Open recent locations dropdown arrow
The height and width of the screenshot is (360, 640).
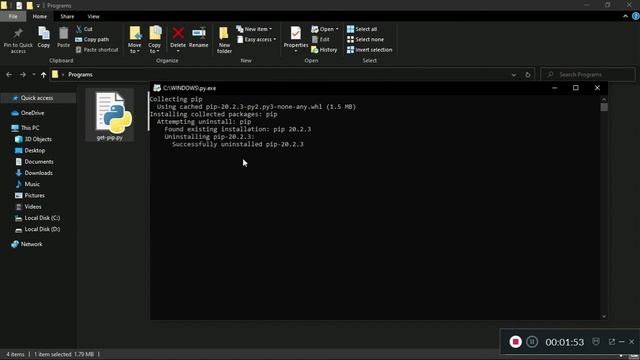tap(33, 75)
